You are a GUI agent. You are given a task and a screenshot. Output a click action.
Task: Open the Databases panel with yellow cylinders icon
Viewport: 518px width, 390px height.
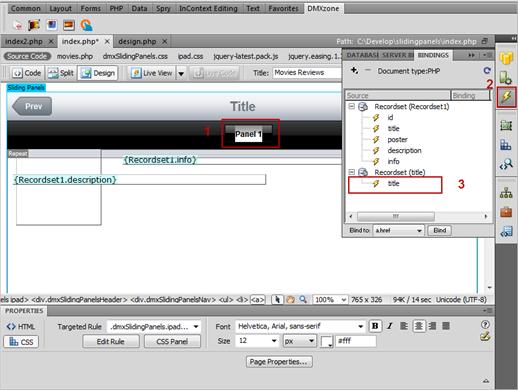[506, 58]
